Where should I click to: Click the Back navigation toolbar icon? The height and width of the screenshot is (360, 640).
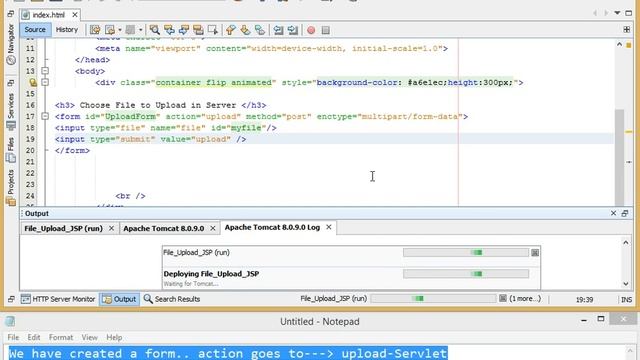(x=110, y=30)
